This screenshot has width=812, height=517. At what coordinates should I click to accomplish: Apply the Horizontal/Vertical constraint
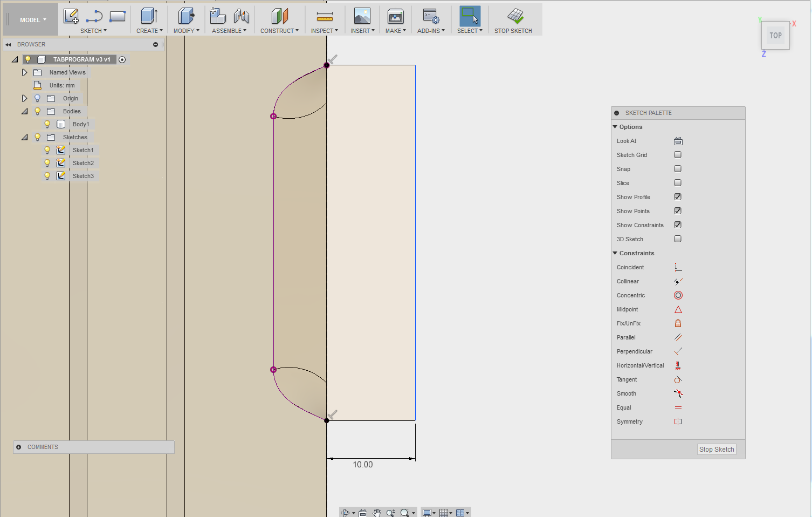(x=678, y=365)
